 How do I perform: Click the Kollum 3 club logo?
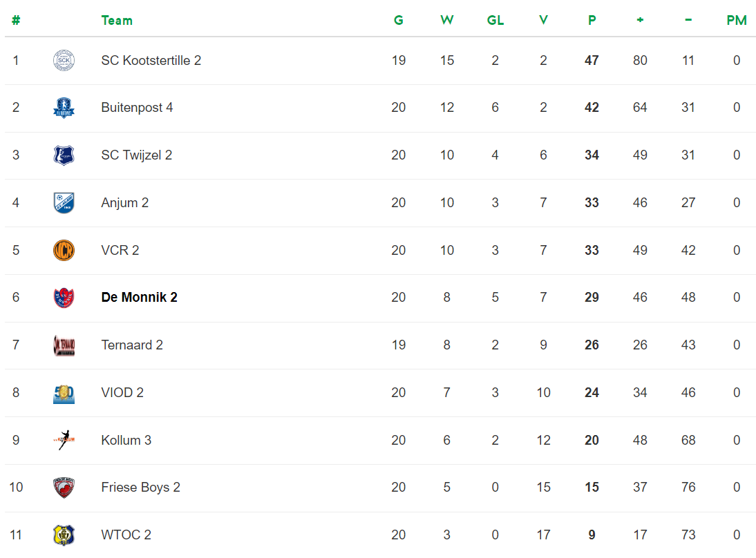(64, 441)
